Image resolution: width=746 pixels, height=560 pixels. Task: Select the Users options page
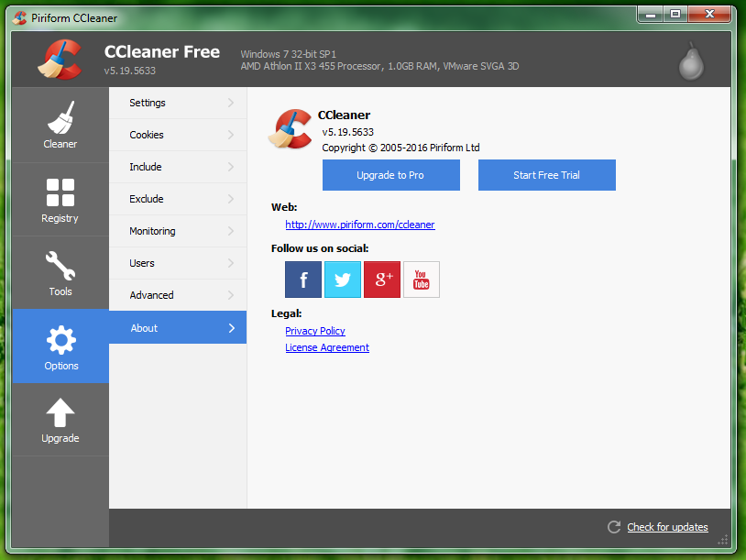coord(142,263)
